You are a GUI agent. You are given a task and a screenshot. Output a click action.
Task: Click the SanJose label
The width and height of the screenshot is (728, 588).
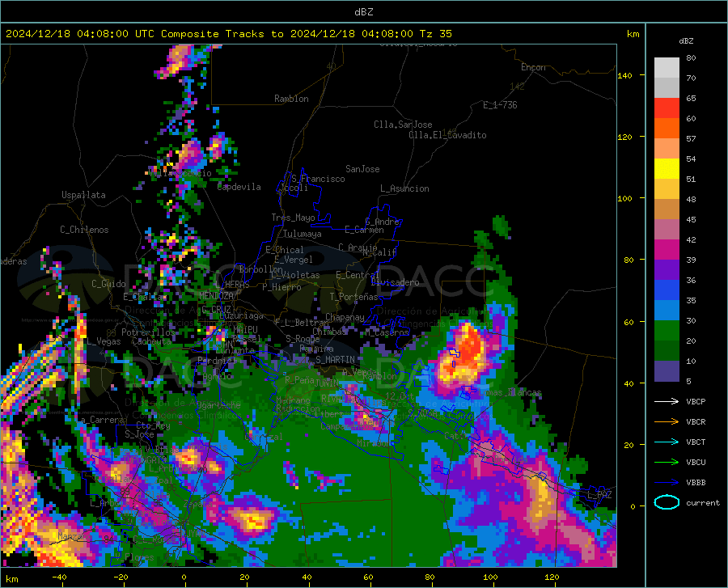(x=362, y=169)
